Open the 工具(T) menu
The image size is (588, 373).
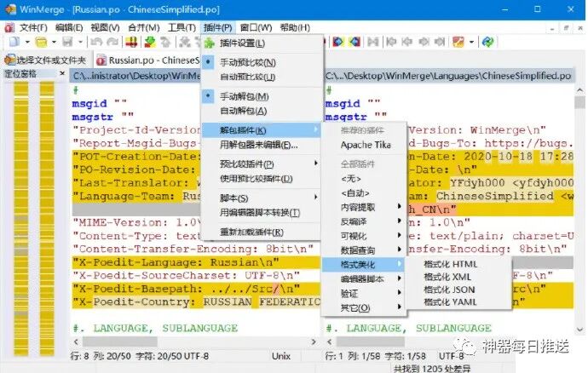[182, 28]
